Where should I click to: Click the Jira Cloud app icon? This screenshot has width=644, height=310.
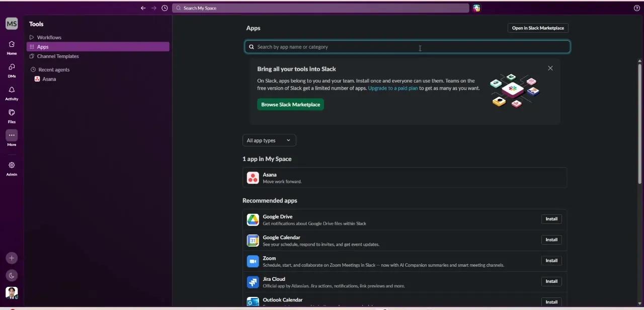253,282
